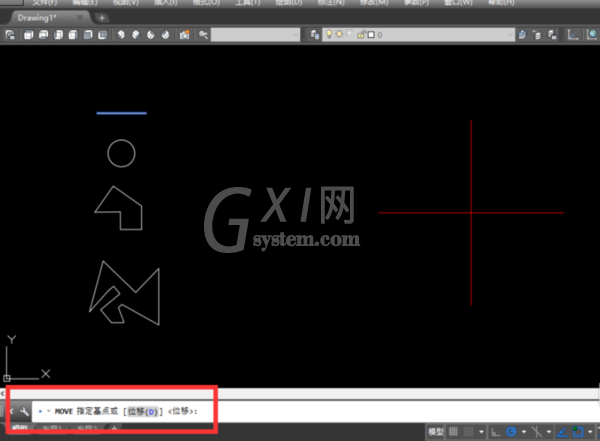Click the UCS icon in the top toolbar
This screenshot has width=600, height=441.
[x=573, y=35]
